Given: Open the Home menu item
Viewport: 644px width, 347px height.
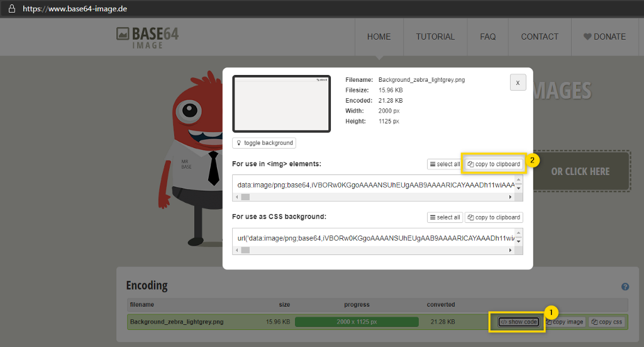Looking at the screenshot, I should point(379,37).
